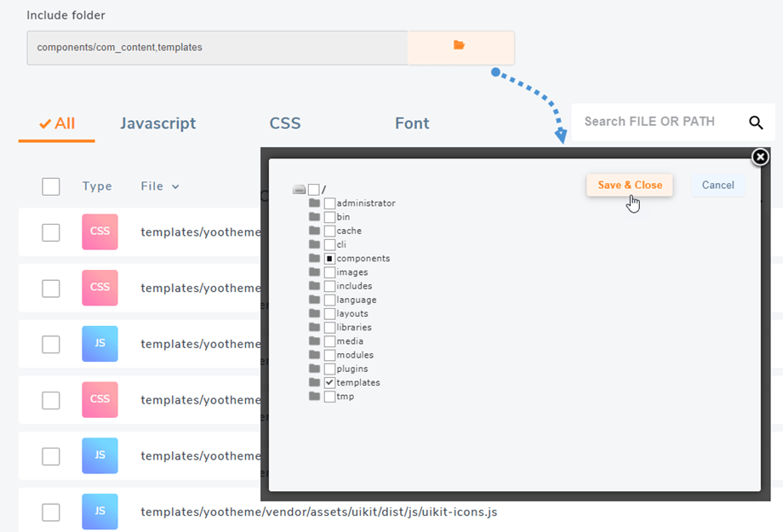This screenshot has height=532, width=783.
Task: Click the folder icon beside templates
Action: pos(315,382)
